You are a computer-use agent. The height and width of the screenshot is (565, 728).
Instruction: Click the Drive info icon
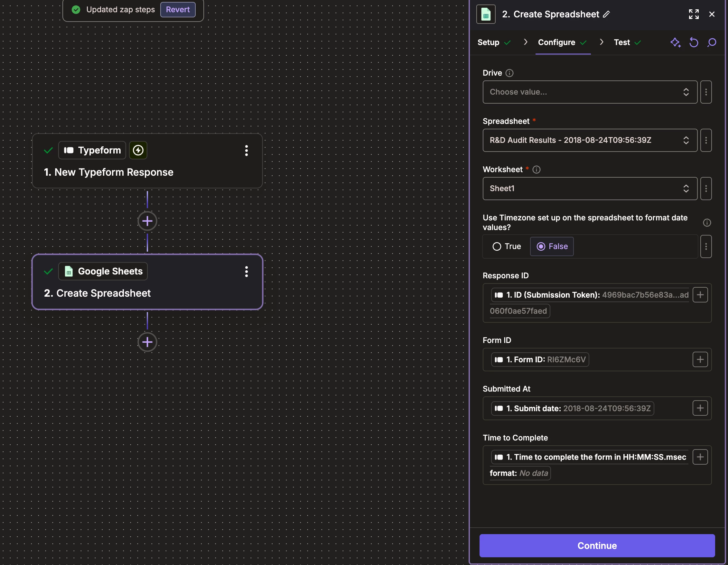pos(509,73)
